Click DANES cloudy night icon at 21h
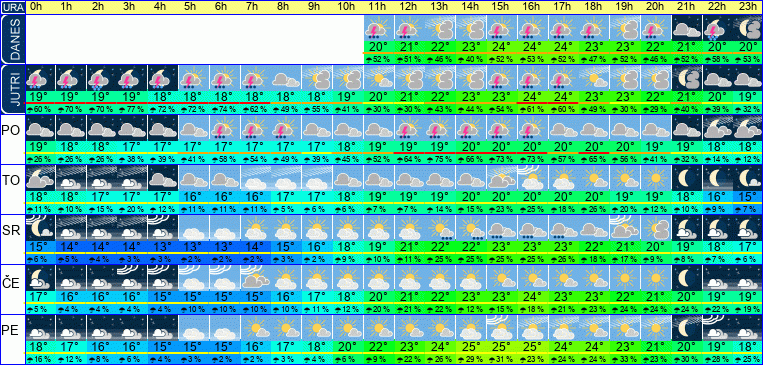Viewport: 763px width, 365px height. [686, 29]
